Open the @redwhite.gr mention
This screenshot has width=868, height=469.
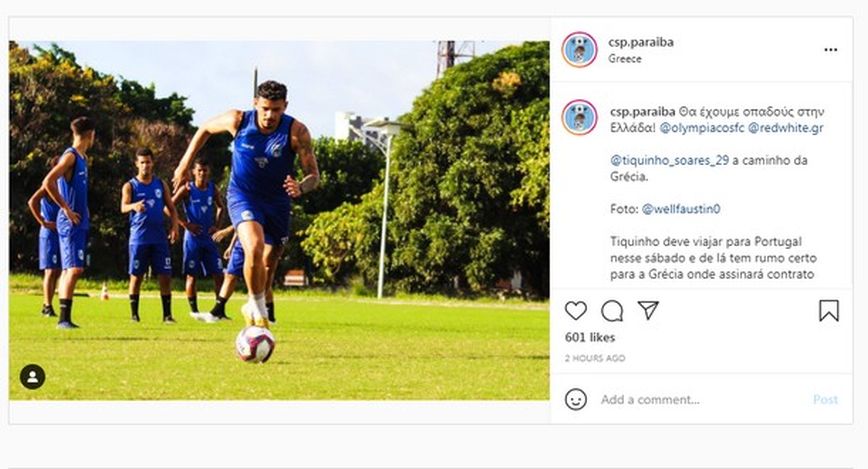pos(786,128)
